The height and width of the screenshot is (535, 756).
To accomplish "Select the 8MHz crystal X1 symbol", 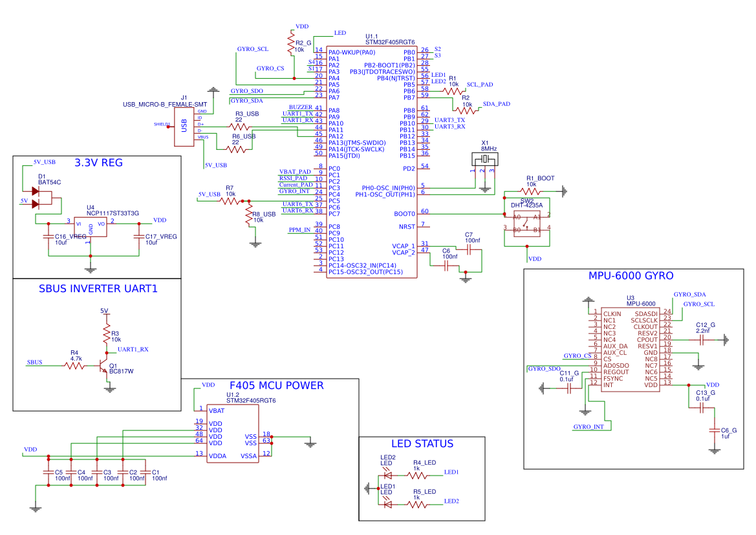I will (x=485, y=159).
